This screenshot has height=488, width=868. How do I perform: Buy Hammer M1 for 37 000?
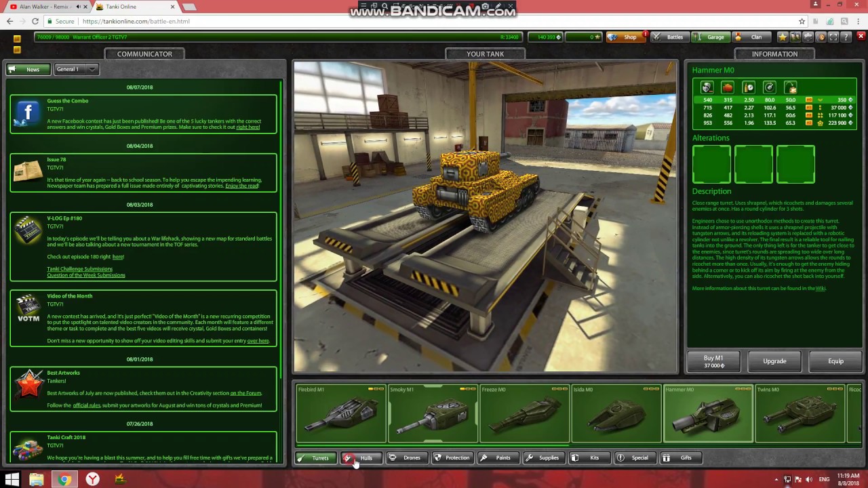point(713,361)
